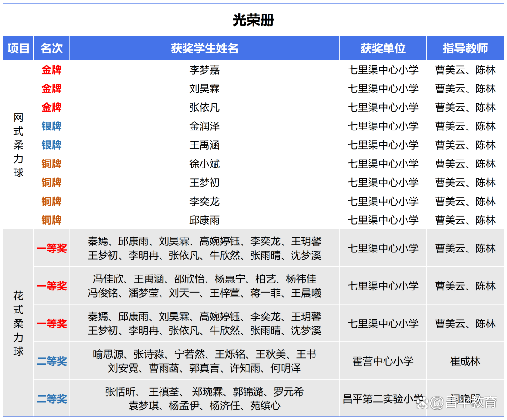Select 王梦初 in the 铜牌 row
Image resolution: width=507 pixels, height=420 pixels.
point(204,183)
